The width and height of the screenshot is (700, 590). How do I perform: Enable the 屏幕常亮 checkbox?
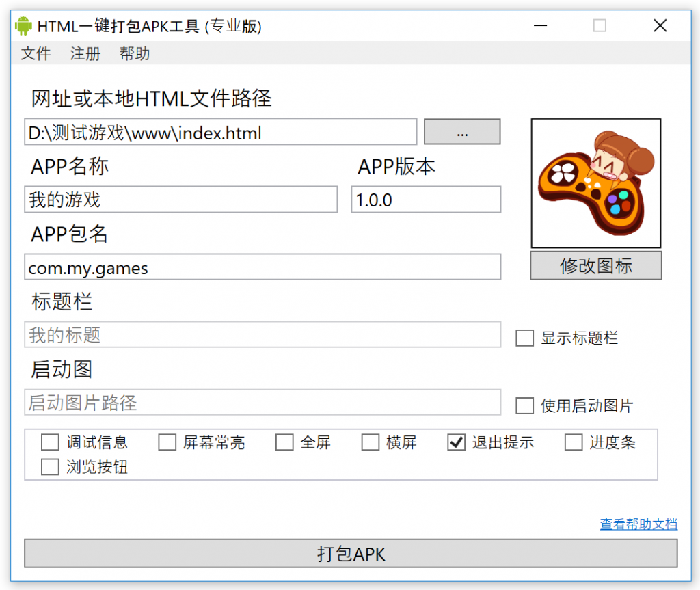(x=167, y=442)
